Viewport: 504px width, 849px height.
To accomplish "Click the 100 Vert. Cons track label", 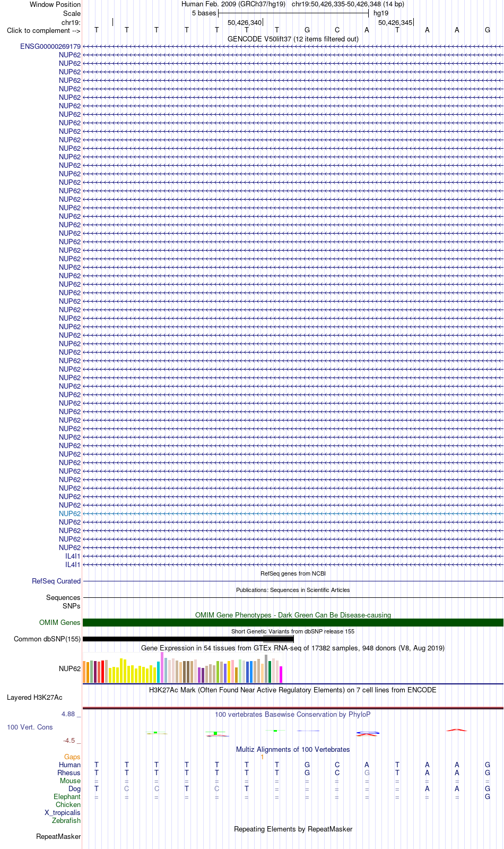I will [30, 727].
